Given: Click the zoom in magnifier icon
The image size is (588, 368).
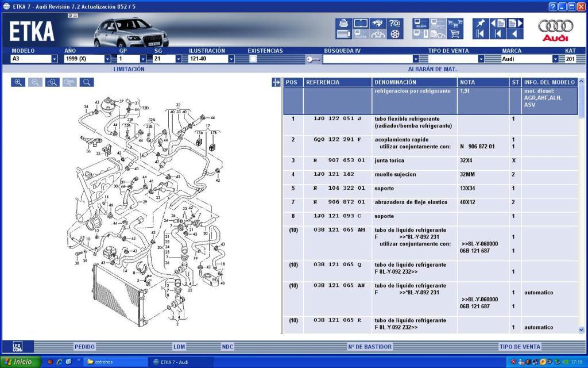Looking at the screenshot, I should coord(18,82).
